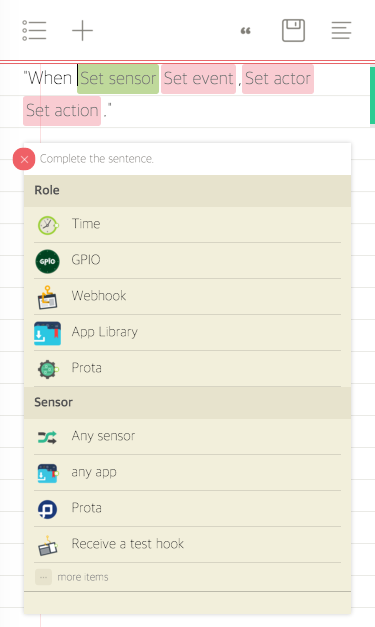
Task: Open the list view icon in toolbar
Action: pos(34,30)
